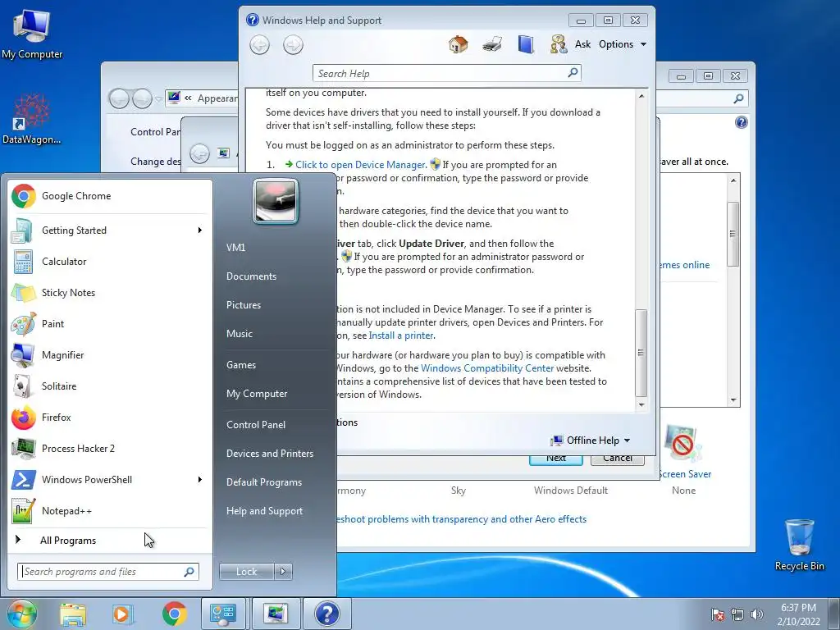
Task: Click search magnifier in Help search box
Action: coord(573,72)
